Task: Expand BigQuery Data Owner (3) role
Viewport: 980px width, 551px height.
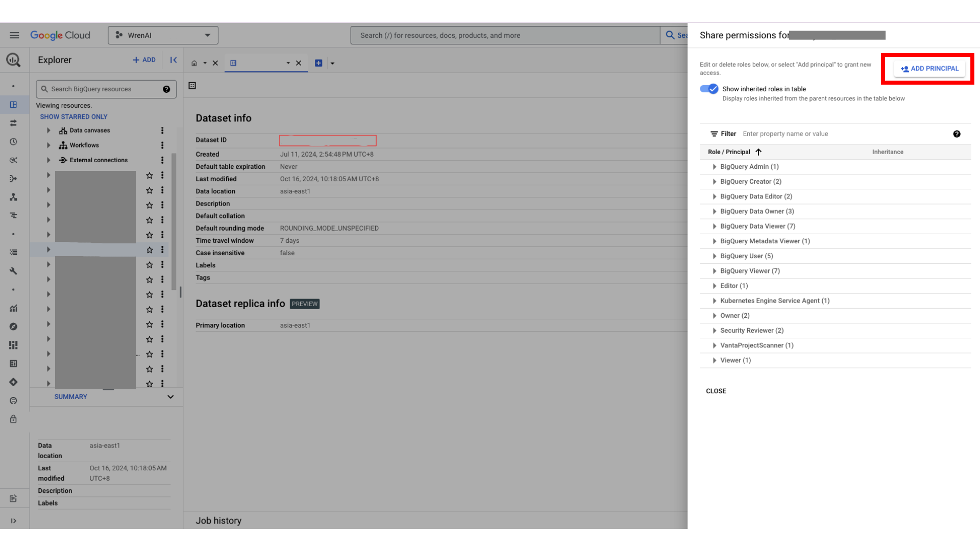Action: [715, 211]
